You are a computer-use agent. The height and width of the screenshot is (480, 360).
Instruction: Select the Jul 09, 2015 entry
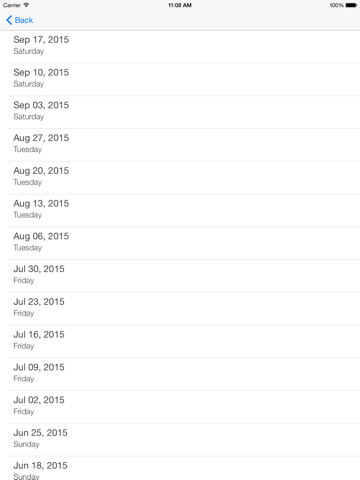click(180, 374)
